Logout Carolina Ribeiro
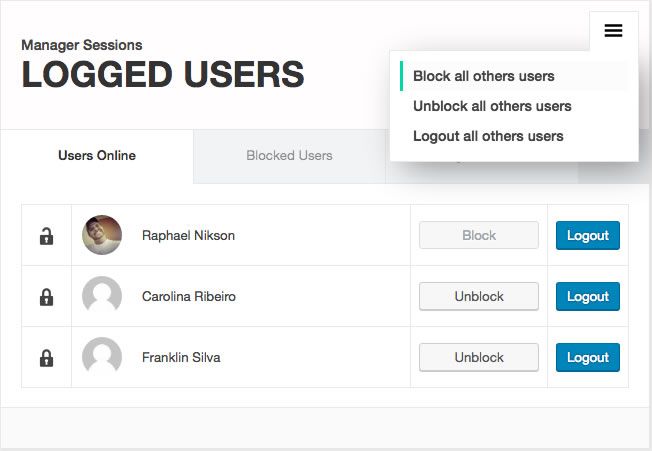652x451 pixels. pos(588,297)
